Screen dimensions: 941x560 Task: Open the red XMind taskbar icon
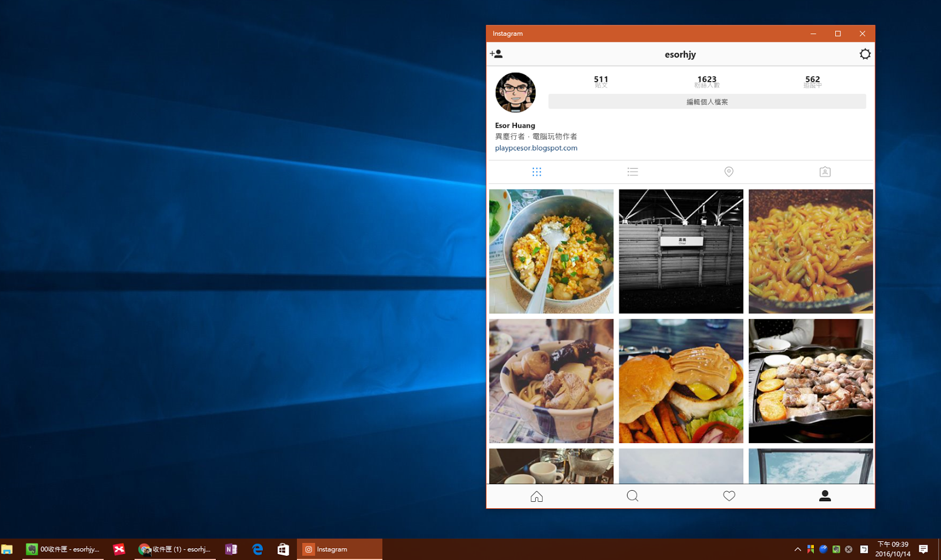(119, 549)
